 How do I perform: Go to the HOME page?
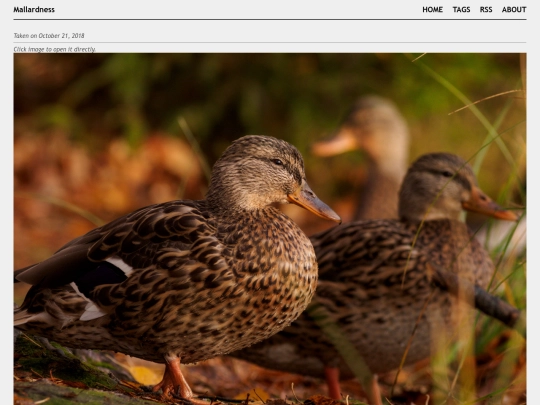coord(432,10)
